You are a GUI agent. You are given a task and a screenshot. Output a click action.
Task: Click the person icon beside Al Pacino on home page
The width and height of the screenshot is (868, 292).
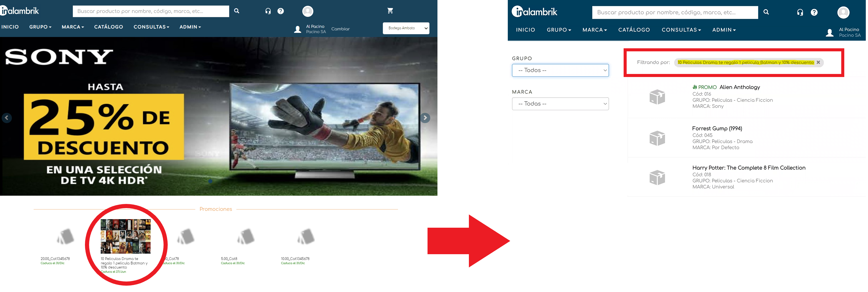[x=298, y=29]
